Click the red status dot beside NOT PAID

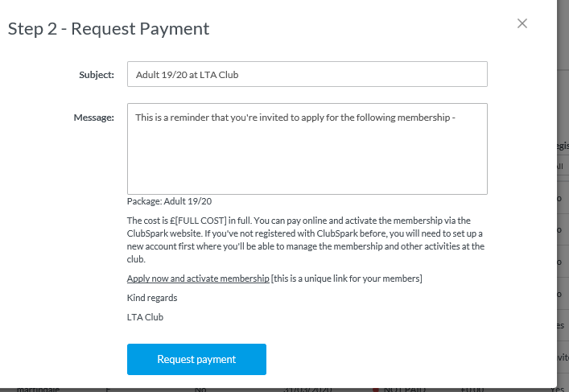pos(376,389)
